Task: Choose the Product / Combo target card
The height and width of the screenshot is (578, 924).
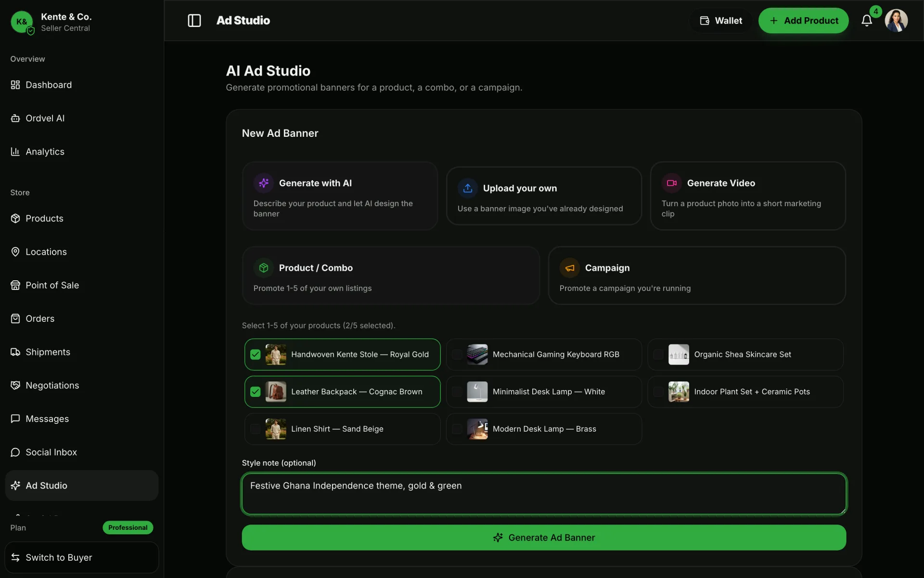Action: coord(391,276)
